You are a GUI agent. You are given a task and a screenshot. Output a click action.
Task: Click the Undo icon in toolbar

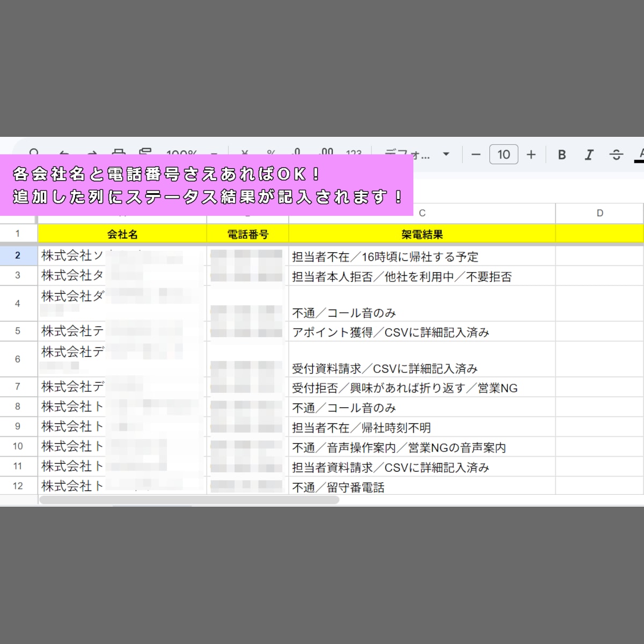point(63,154)
